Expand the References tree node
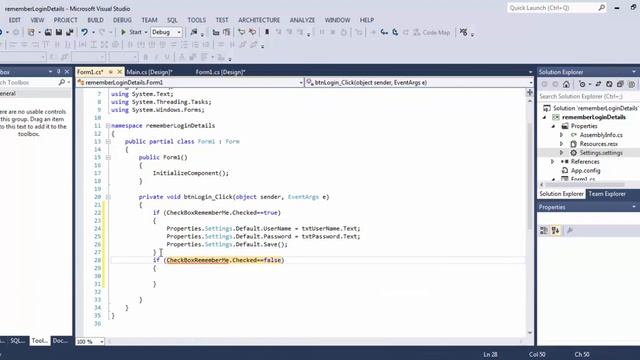This screenshot has height=360, width=640. 553,162
